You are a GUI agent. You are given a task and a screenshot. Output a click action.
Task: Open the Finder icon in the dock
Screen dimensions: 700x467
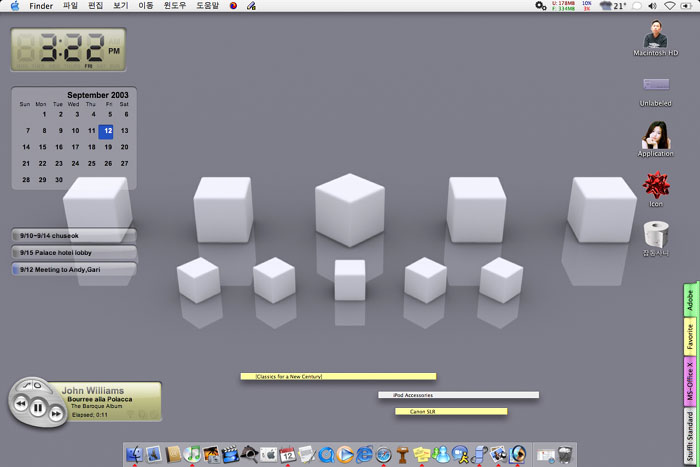click(x=134, y=455)
